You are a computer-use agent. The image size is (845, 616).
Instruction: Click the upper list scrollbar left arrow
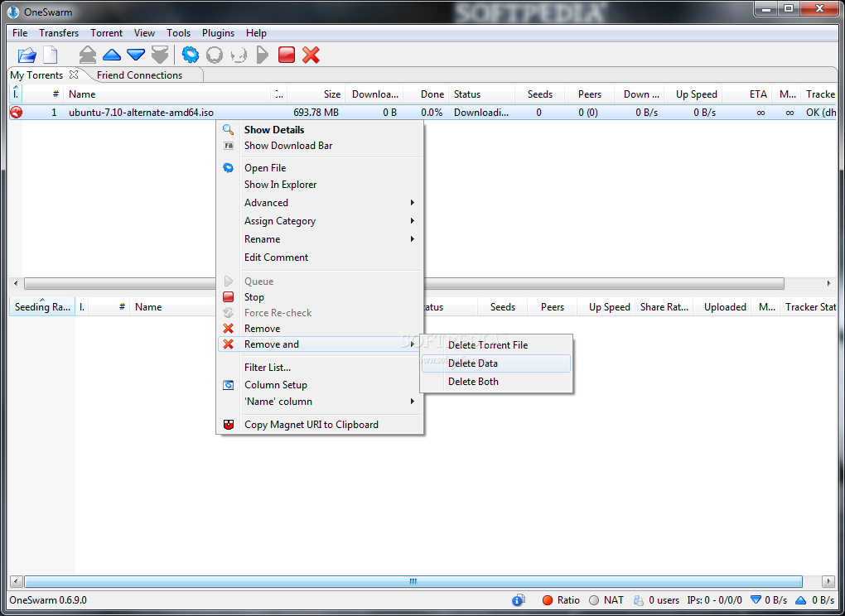click(16, 283)
